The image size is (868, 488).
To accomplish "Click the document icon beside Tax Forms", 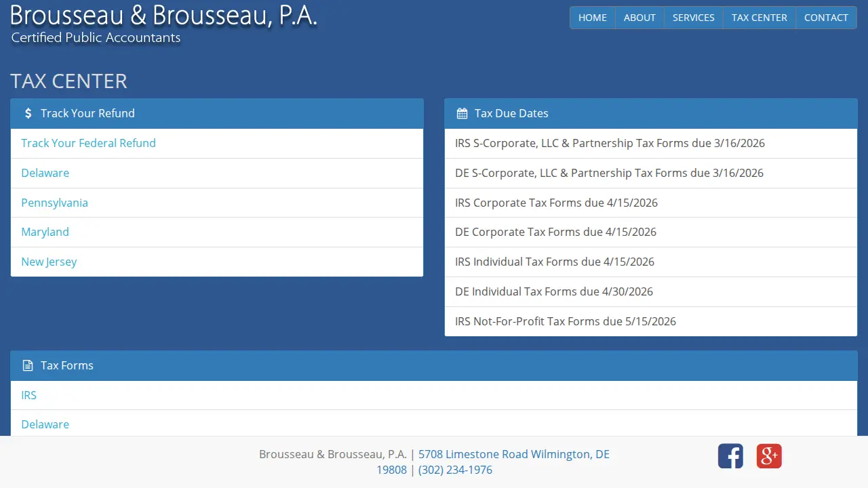I will tap(28, 365).
